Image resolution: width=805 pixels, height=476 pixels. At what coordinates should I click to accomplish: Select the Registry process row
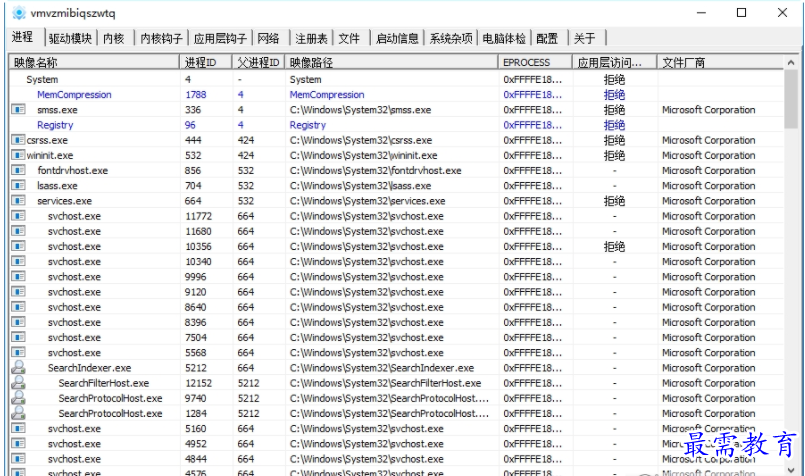396,125
